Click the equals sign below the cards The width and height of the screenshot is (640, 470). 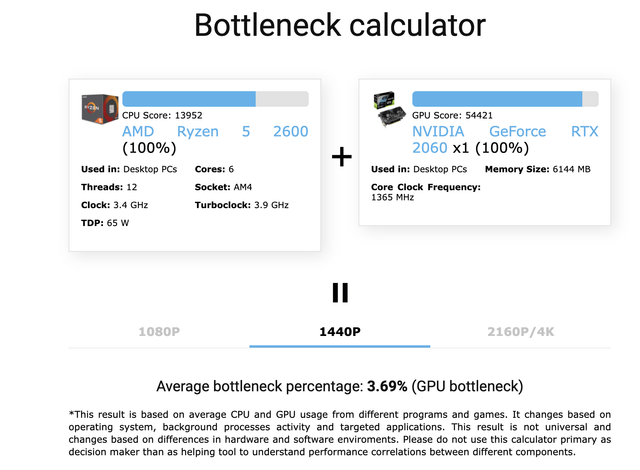pyautogui.click(x=340, y=292)
